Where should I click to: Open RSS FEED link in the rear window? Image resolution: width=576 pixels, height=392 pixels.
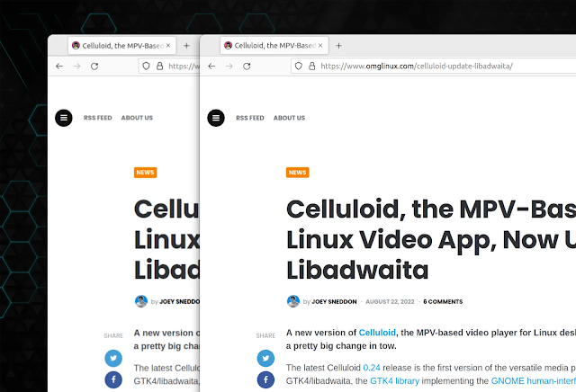coord(98,118)
